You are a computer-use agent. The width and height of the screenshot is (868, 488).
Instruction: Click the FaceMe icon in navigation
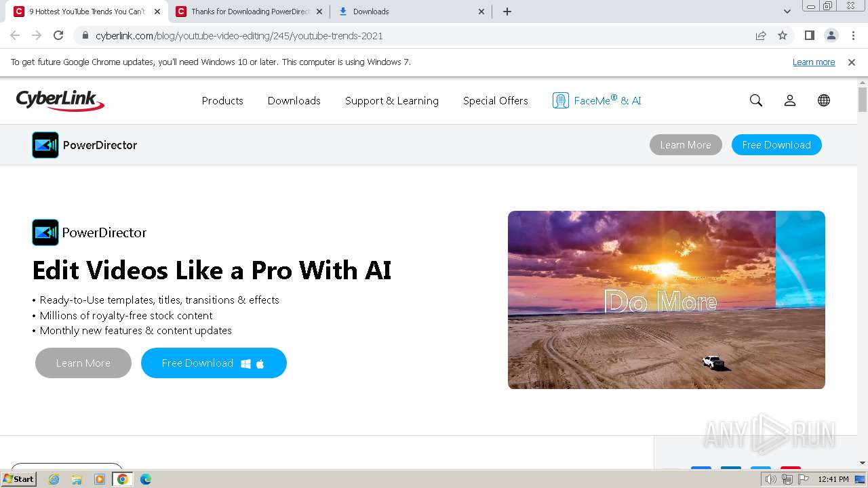coord(560,100)
